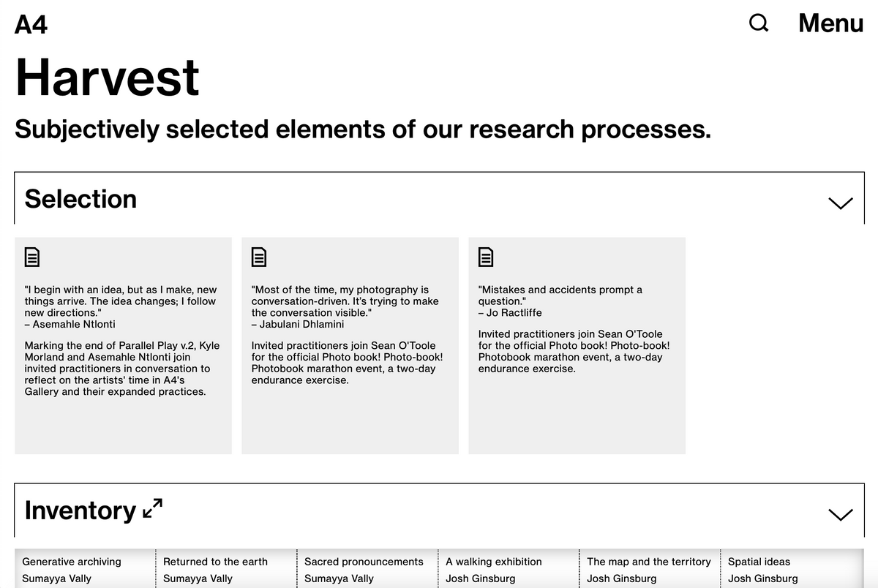This screenshot has height=588, width=878.
Task: Open A walking exhibition inventory item
Action: [494, 562]
